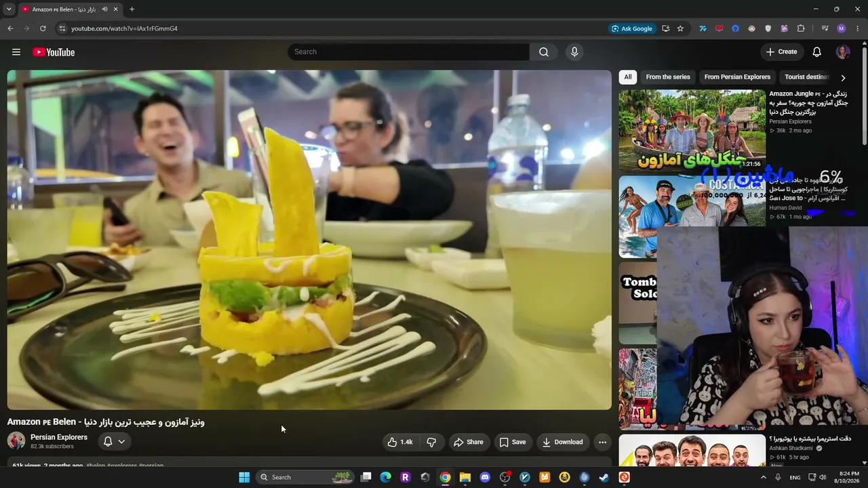Viewport: 868px width, 488px height.
Task: Save the video to a playlist
Action: click(x=513, y=442)
